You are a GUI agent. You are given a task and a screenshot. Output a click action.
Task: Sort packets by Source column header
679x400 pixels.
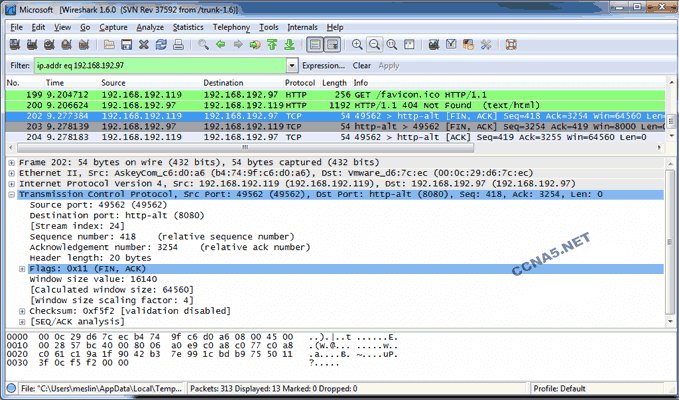coord(113,83)
